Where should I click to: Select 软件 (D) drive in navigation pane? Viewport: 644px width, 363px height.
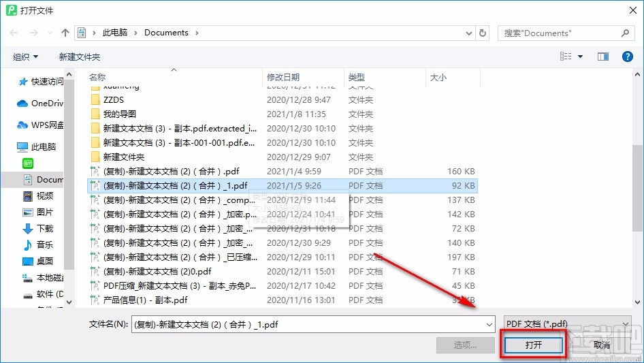click(x=43, y=294)
